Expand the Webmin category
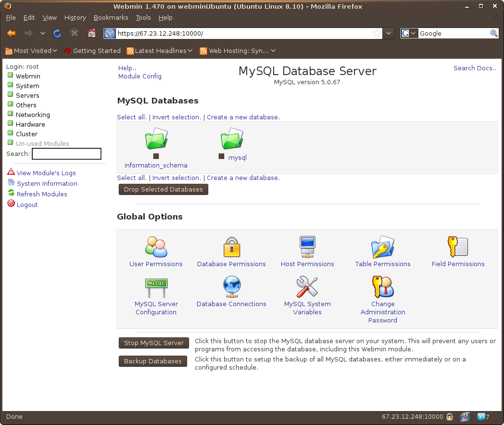This screenshot has width=504, height=425. point(10,75)
